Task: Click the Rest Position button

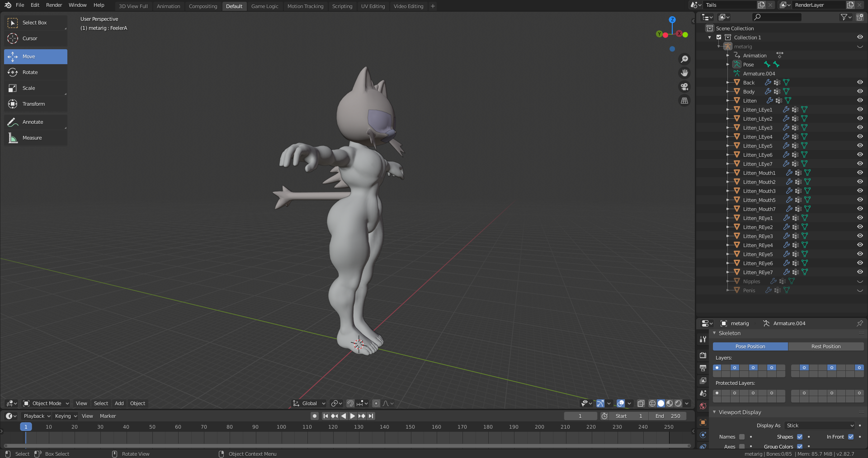Action: (x=826, y=346)
